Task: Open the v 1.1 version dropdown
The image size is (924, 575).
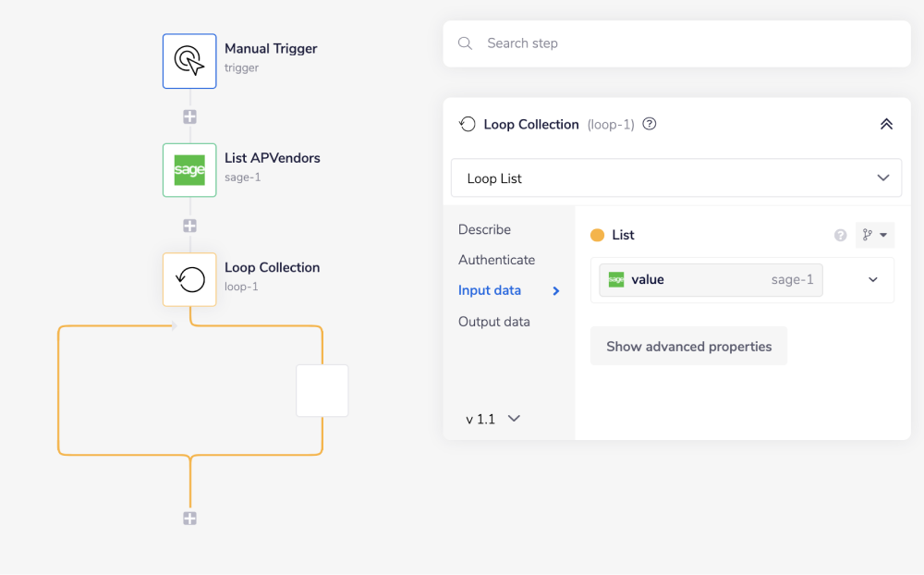Action: click(x=493, y=419)
